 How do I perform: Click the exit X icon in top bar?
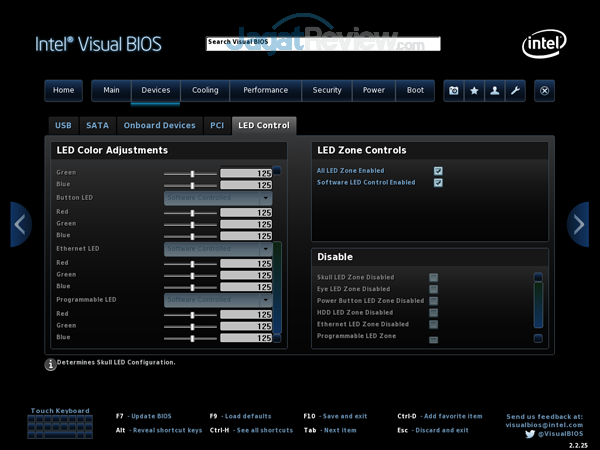point(544,90)
